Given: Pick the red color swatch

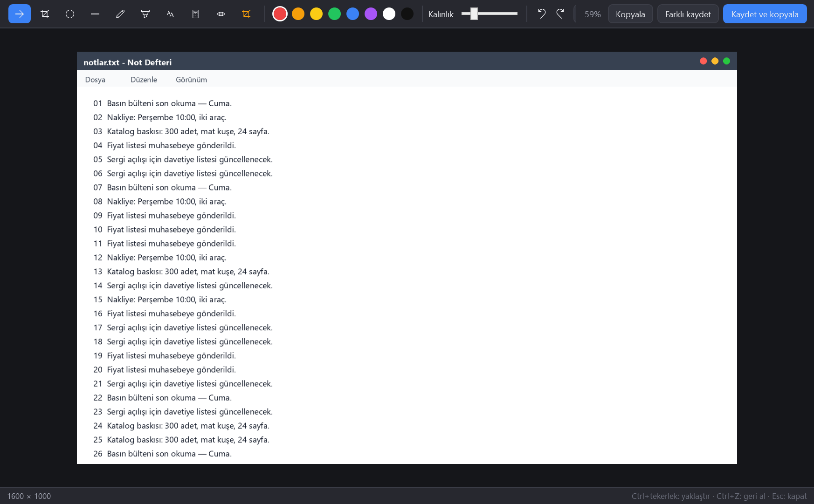Looking at the screenshot, I should tap(280, 14).
